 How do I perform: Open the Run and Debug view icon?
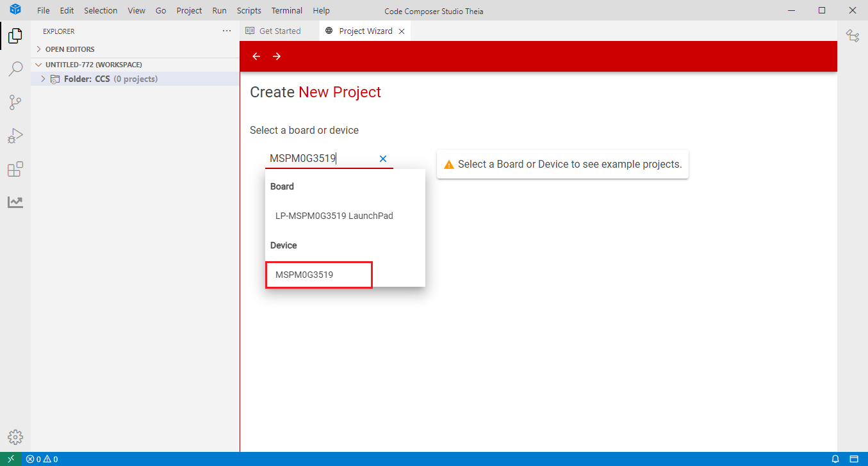(15, 136)
